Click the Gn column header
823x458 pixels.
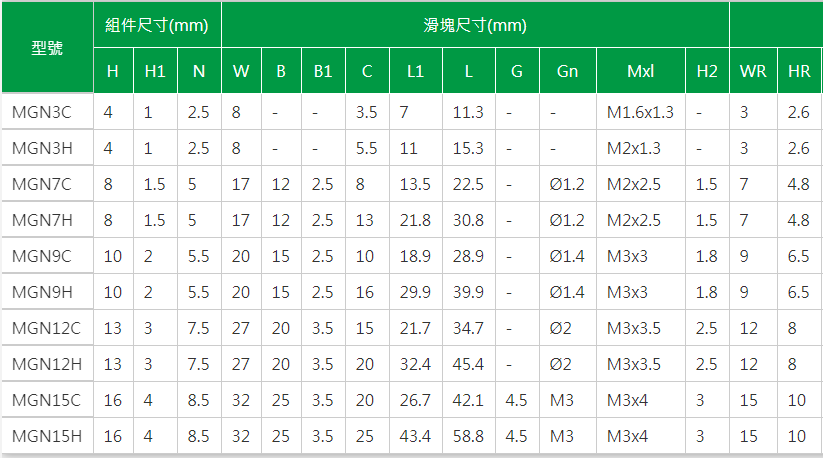pyautogui.click(x=568, y=71)
